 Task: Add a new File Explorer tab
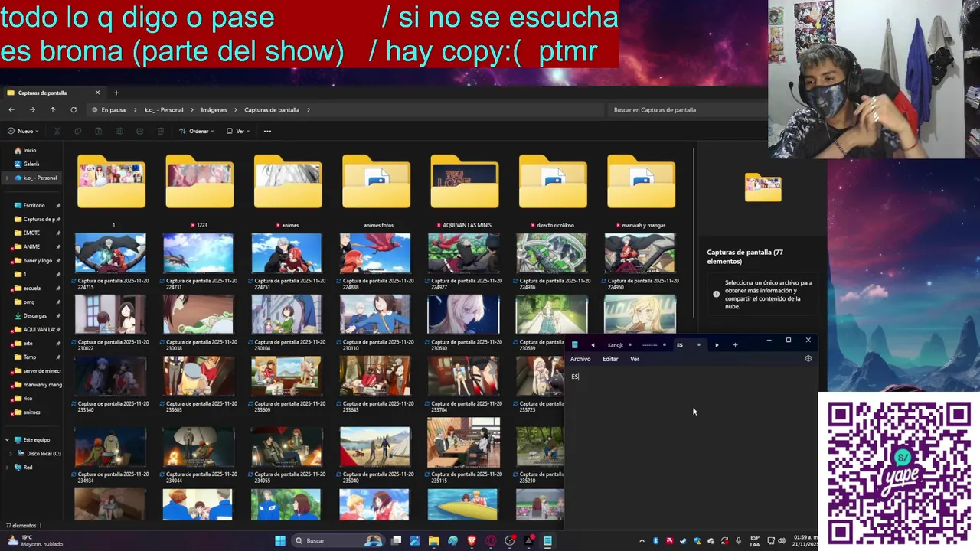pos(116,93)
